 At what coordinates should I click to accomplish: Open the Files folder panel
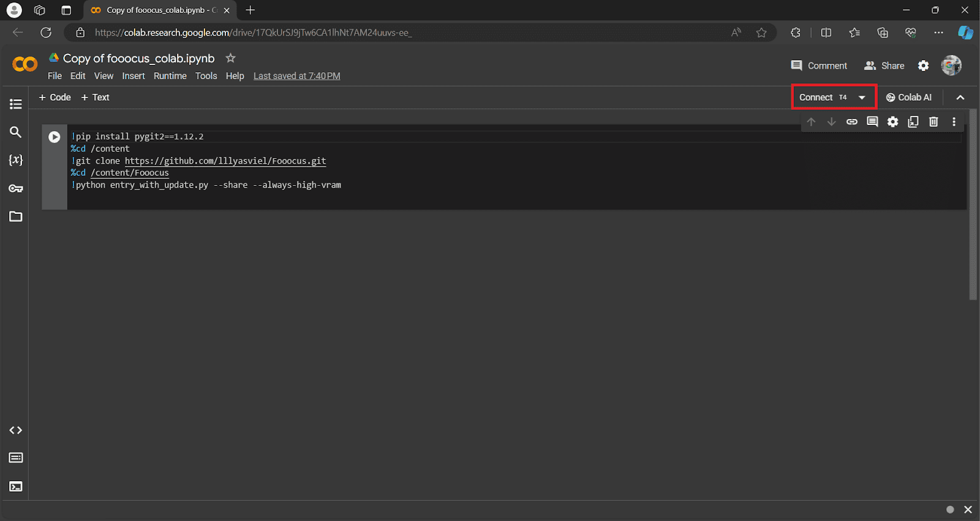pos(16,217)
